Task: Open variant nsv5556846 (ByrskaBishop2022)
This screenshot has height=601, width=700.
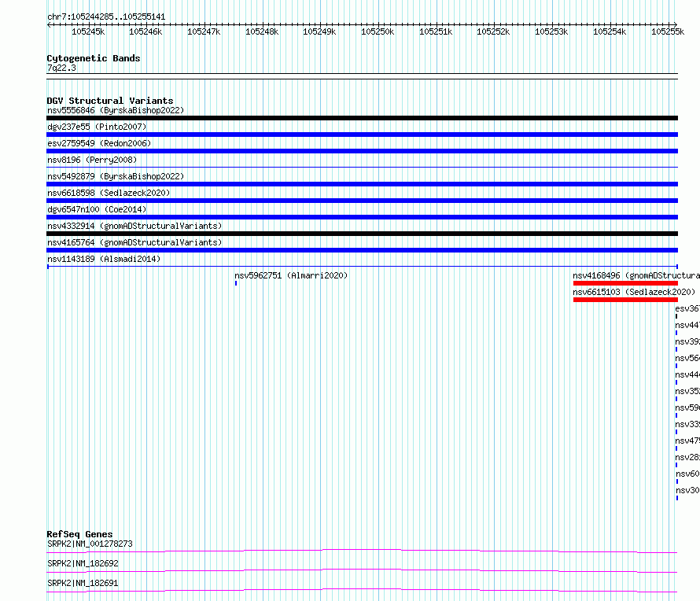Action: click(116, 110)
